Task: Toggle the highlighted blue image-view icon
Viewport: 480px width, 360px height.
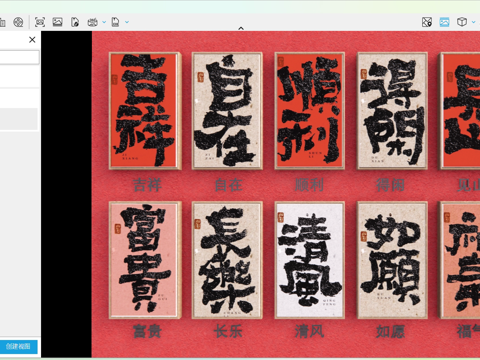Action: point(444,22)
